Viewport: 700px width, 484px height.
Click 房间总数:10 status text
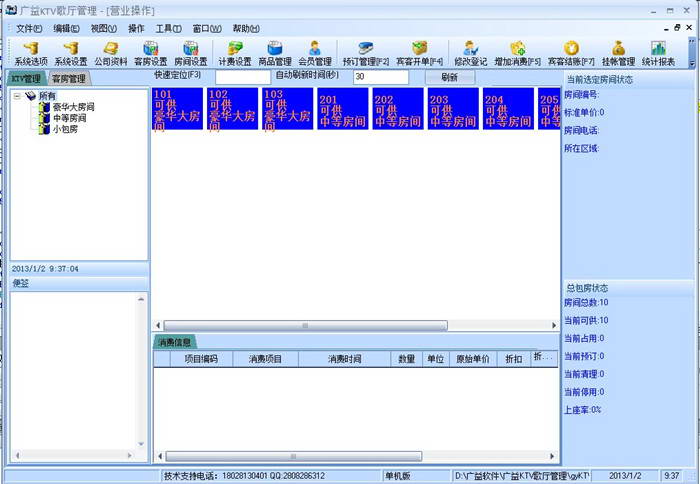pyautogui.click(x=586, y=303)
